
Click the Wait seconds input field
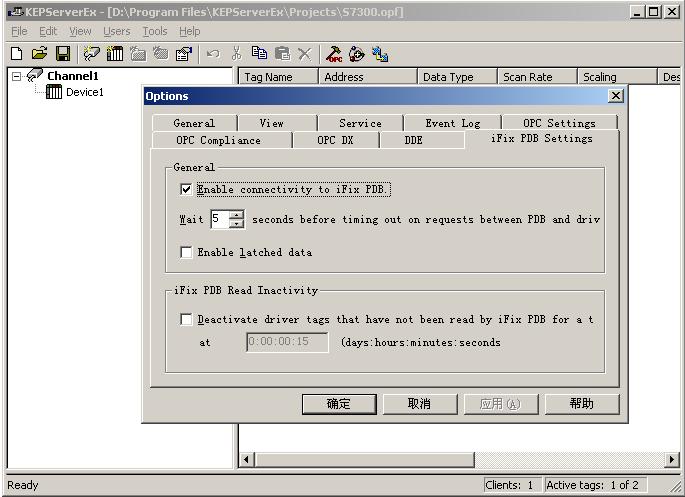(220, 219)
